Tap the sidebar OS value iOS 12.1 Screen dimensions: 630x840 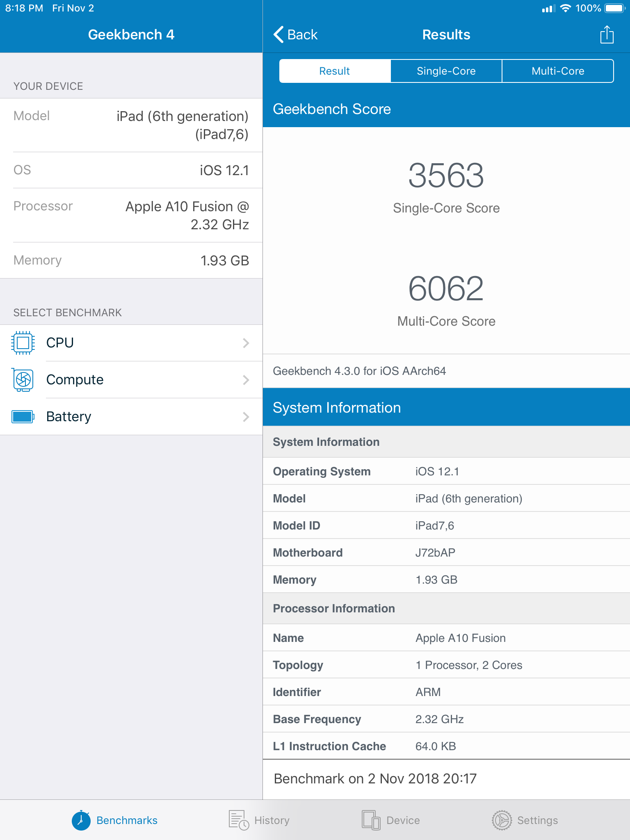click(224, 170)
